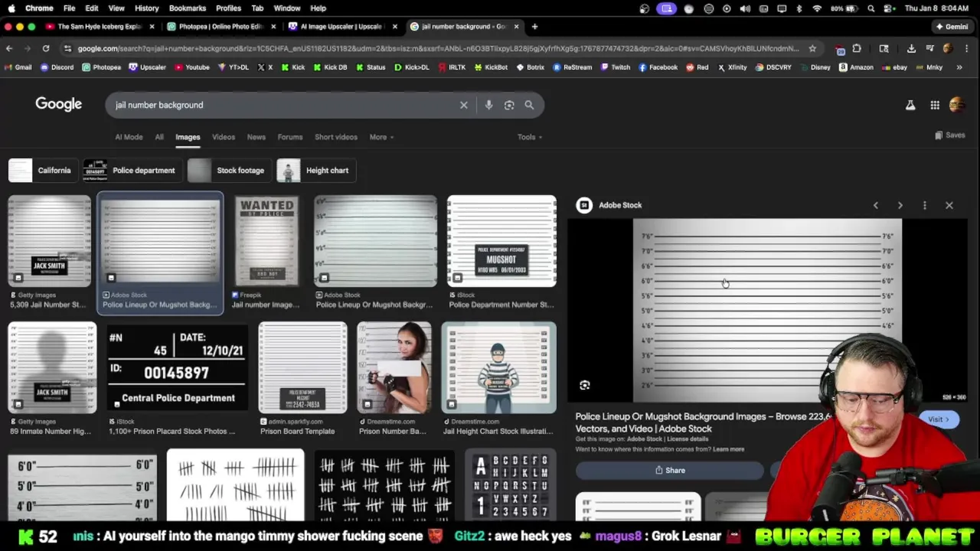Viewport: 980px width, 551px height.
Task: Open the Profiles menu in menu bar
Action: [228, 8]
